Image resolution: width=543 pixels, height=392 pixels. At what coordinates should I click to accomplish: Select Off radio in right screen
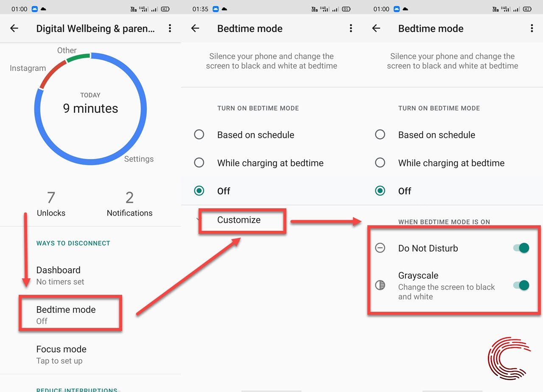pyautogui.click(x=380, y=191)
